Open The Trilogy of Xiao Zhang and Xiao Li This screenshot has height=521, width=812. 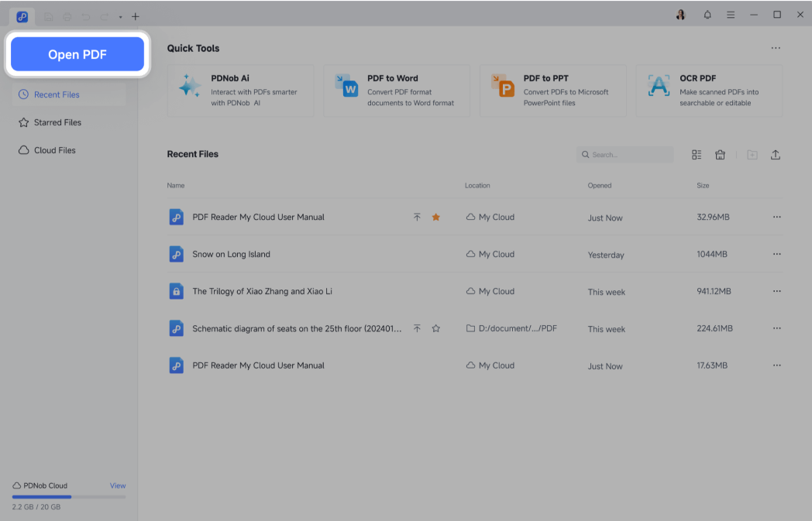tap(262, 291)
